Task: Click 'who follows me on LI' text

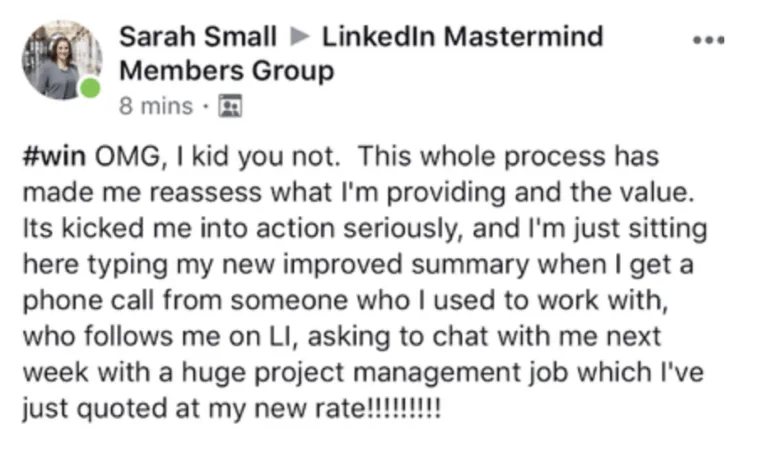Action: click(160, 337)
